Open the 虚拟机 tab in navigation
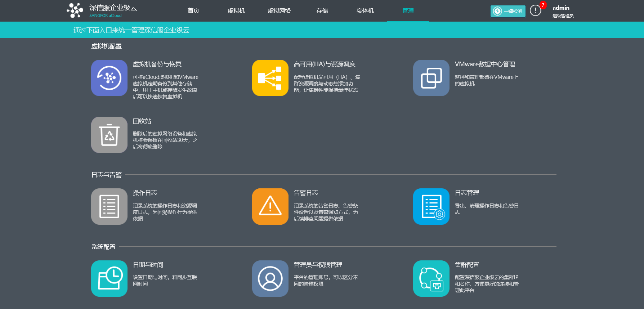This screenshot has height=309, width=644. click(x=236, y=11)
